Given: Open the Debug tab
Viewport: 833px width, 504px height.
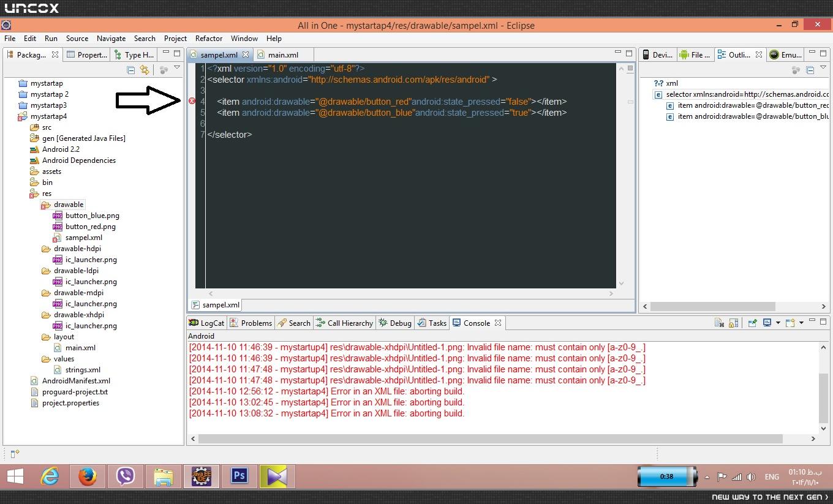Looking at the screenshot, I should click(x=395, y=323).
